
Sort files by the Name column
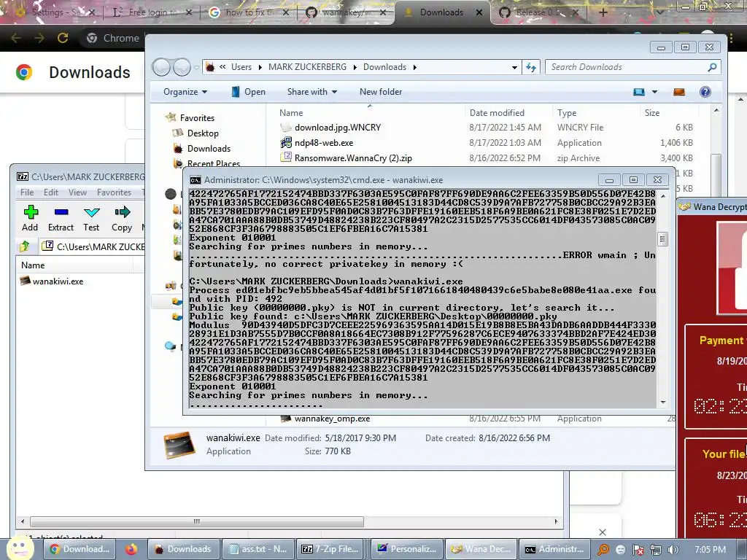coord(291,113)
